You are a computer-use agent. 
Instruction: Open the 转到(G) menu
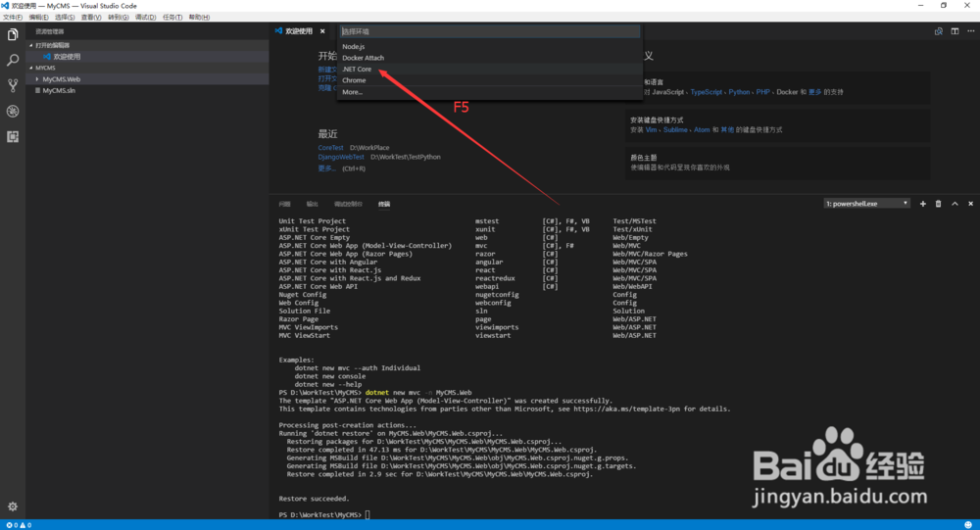pyautogui.click(x=119, y=18)
